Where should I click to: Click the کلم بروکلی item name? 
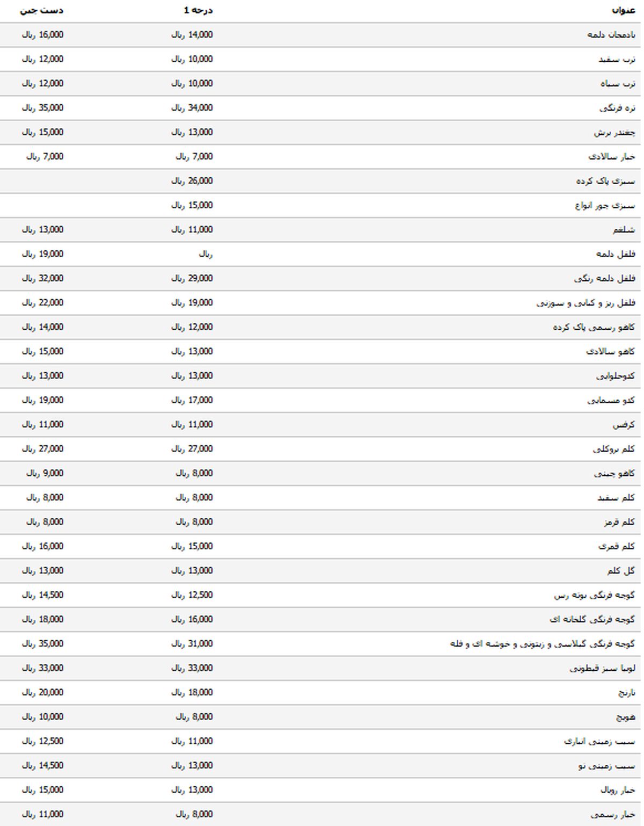(614, 449)
